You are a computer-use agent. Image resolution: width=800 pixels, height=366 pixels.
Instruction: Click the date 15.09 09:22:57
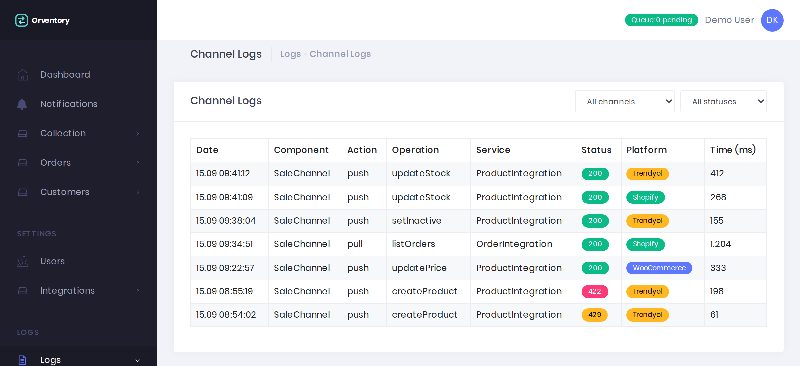click(x=226, y=268)
